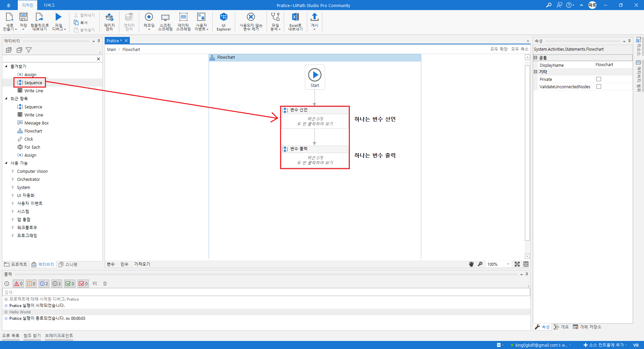Toggle error messages filter in output

pyautogui.click(x=18, y=284)
